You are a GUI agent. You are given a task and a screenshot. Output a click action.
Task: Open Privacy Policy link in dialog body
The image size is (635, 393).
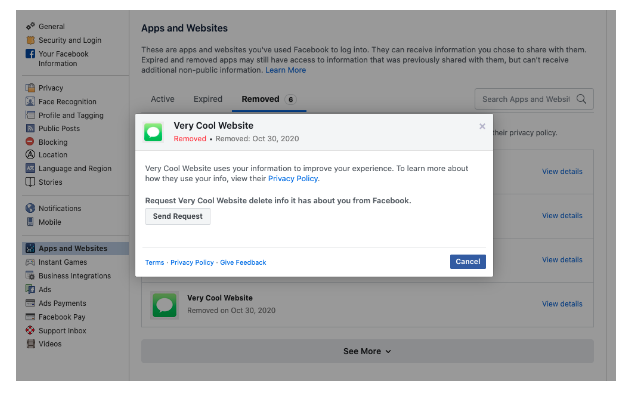[x=293, y=178]
